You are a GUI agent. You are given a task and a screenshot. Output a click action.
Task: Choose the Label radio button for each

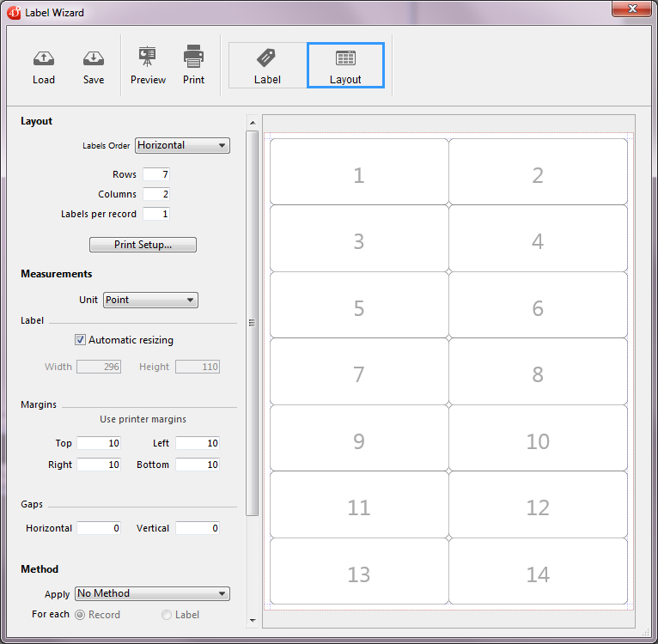168,615
